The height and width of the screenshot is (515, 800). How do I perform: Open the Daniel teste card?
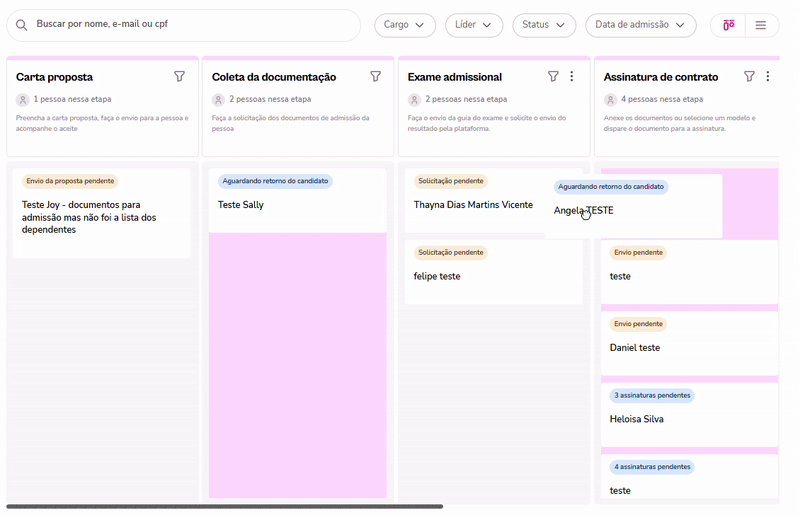tap(689, 343)
